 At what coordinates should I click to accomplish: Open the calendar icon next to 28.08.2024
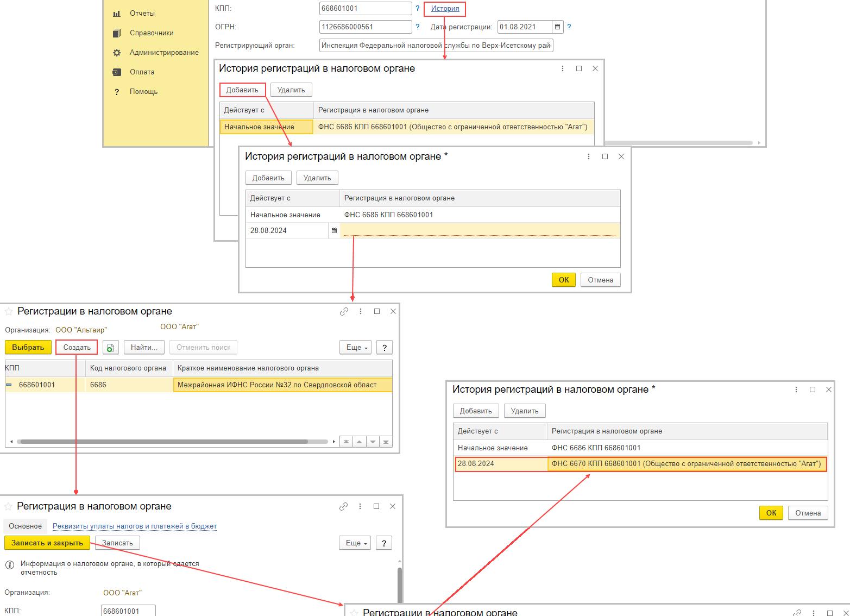click(334, 230)
